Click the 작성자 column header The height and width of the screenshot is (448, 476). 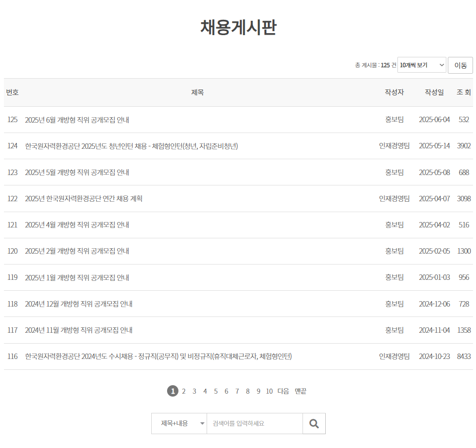coord(394,92)
